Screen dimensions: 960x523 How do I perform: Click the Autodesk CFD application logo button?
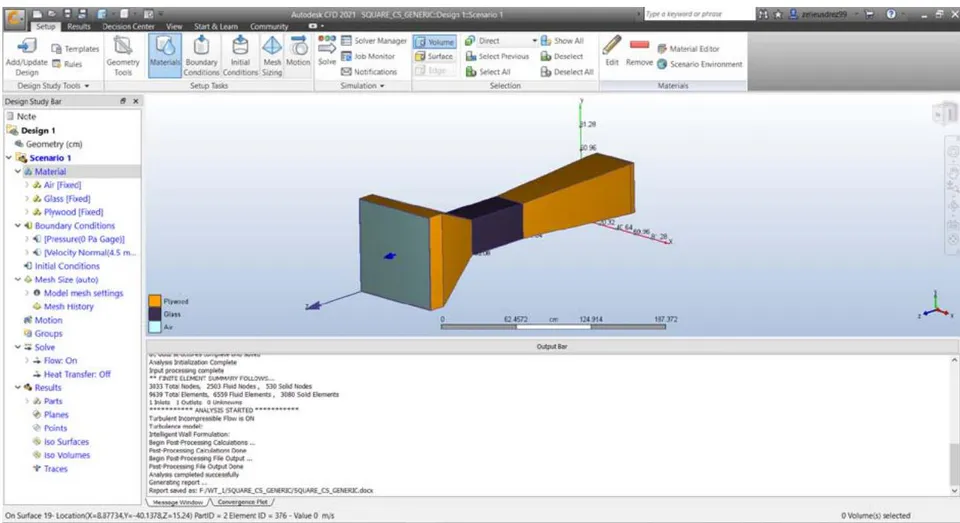(x=15, y=19)
